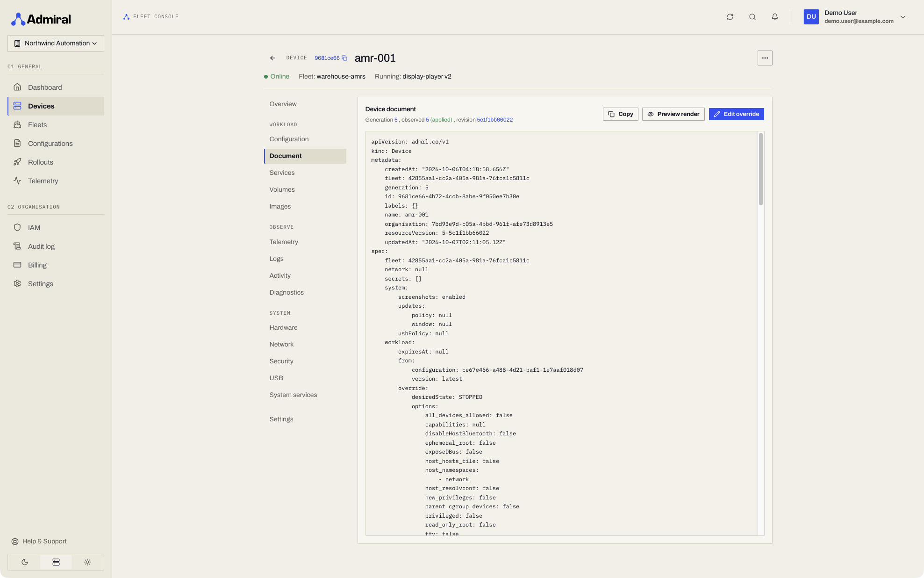Open Fleets in sidebar
The height and width of the screenshot is (578, 924).
pyautogui.click(x=56, y=125)
